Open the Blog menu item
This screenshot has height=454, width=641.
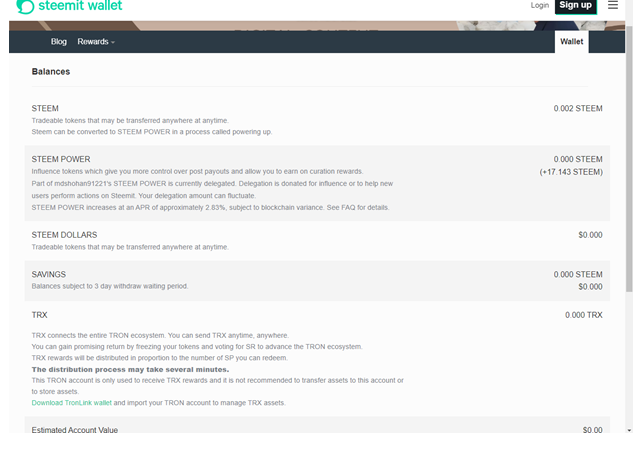click(x=58, y=42)
